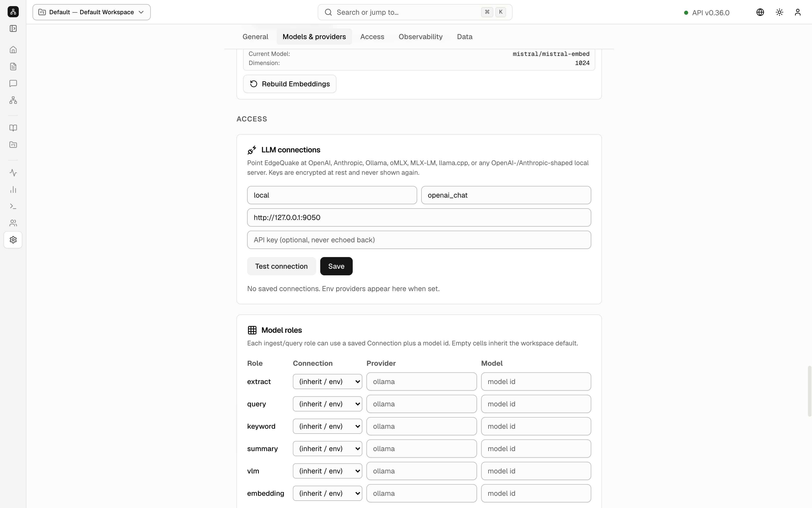The width and height of the screenshot is (812, 508).
Task: Open the language globe icon
Action: 760,12
